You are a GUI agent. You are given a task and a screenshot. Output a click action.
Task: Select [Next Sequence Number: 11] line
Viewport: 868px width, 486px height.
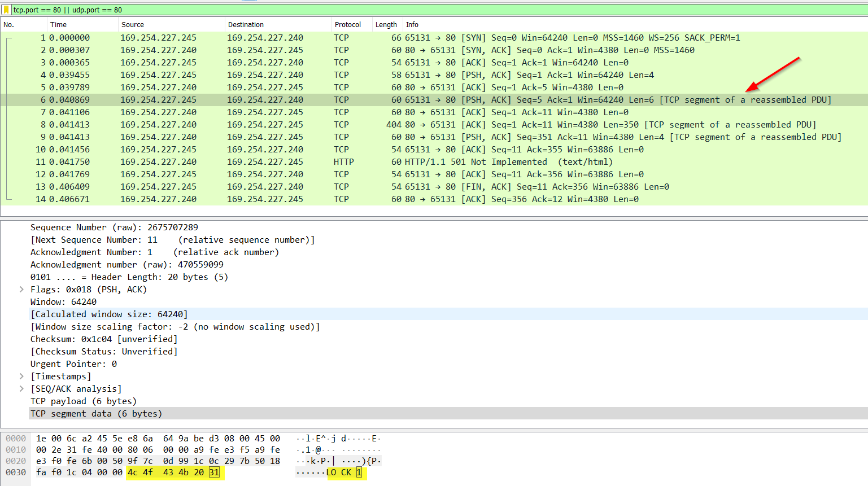point(172,240)
